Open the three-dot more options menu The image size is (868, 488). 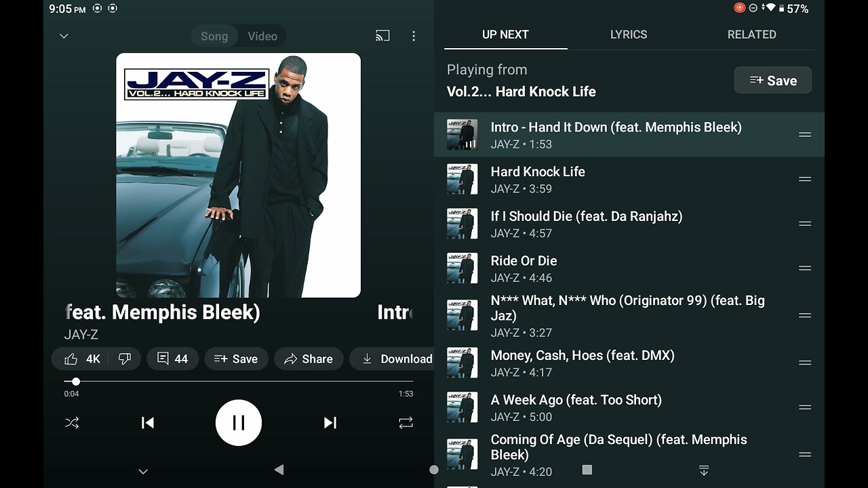pyautogui.click(x=414, y=36)
